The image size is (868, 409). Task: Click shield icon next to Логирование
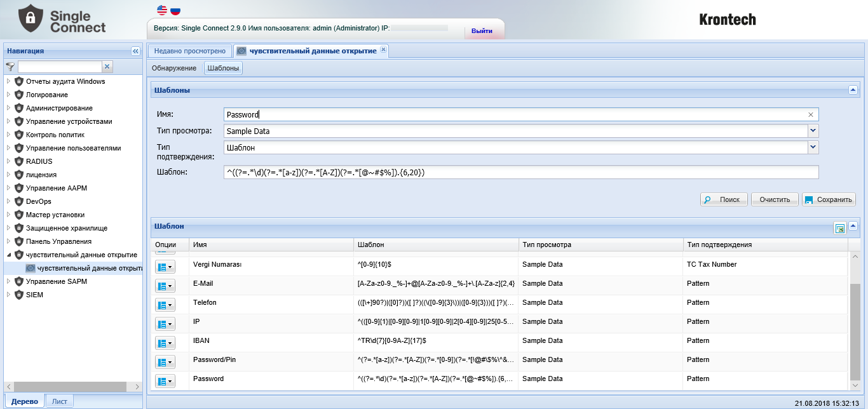pos(19,95)
